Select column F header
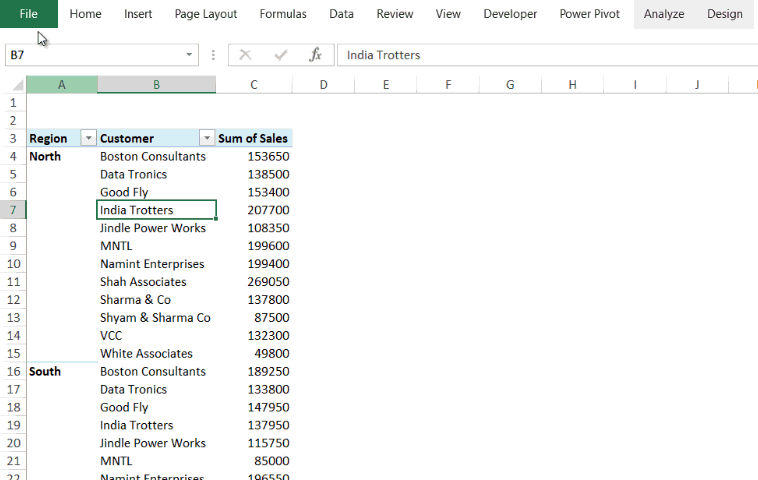This screenshot has width=758, height=480. click(x=448, y=85)
